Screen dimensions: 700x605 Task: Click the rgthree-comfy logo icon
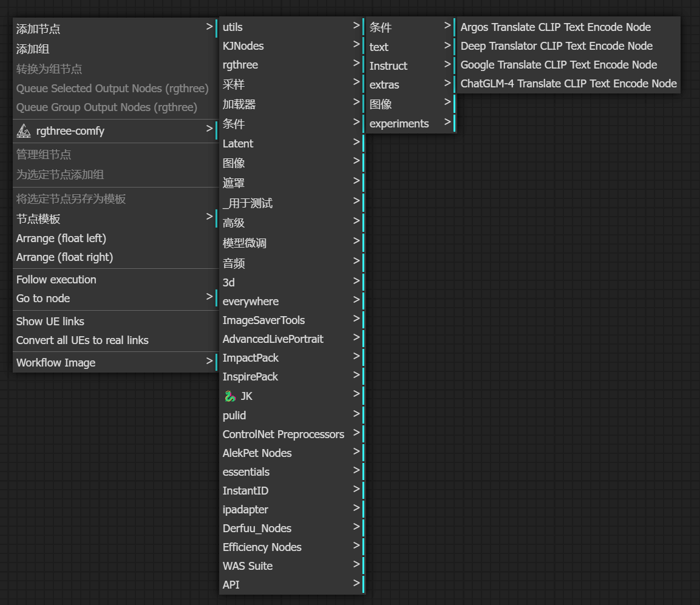tap(24, 131)
